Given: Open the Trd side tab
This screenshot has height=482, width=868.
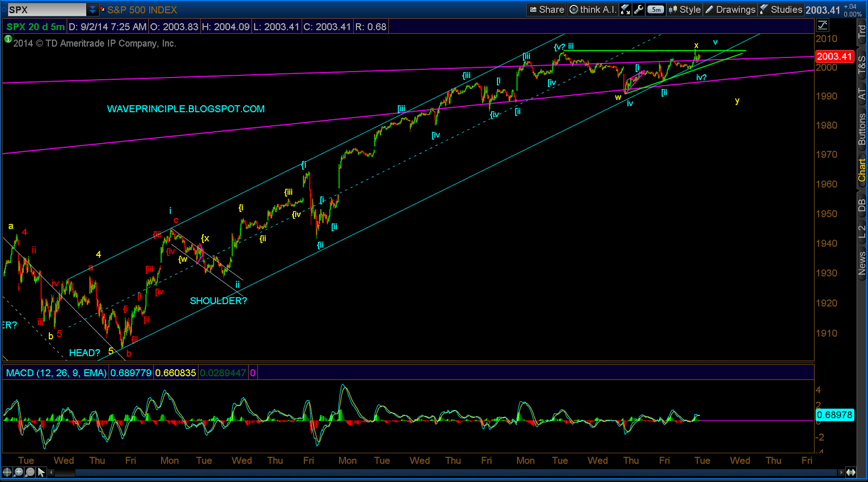Looking at the screenshot, I should pos(861,31).
